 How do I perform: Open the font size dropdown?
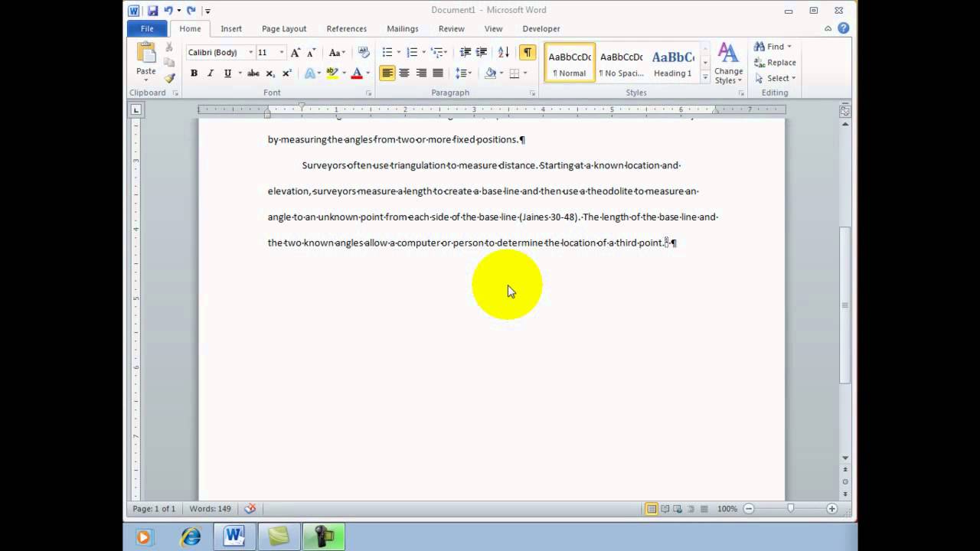281,52
